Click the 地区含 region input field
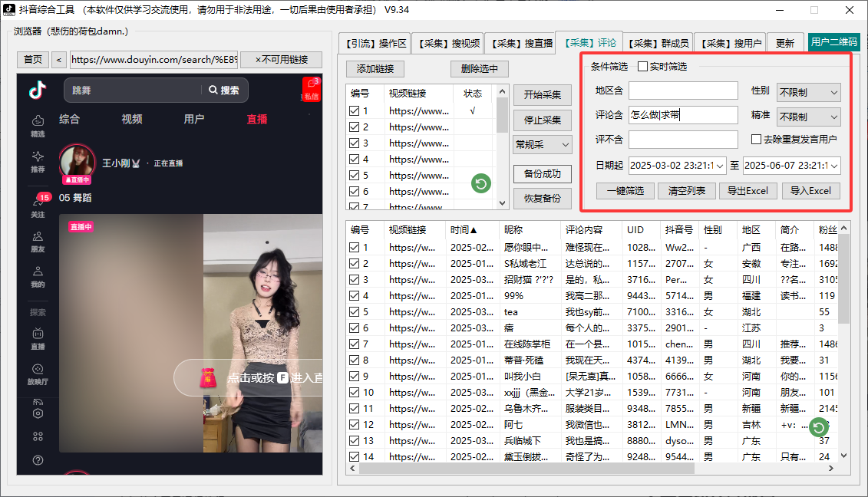This screenshot has width=868, height=497. (x=682, y=91)
